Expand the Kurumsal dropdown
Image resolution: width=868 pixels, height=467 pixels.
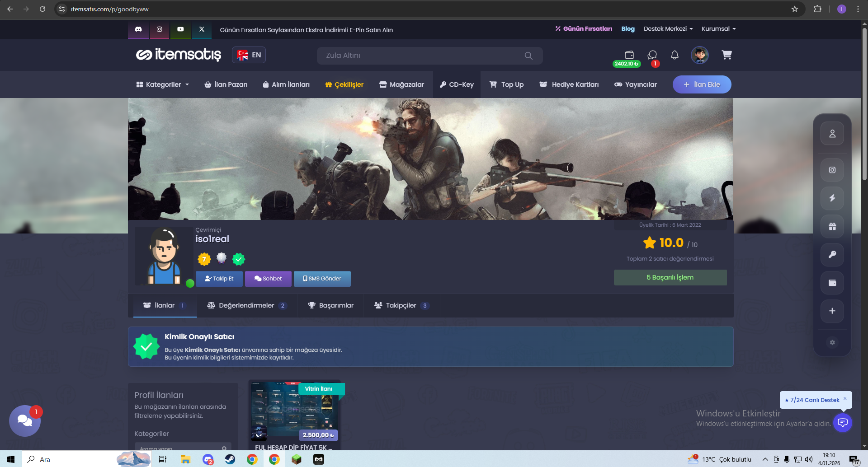coord(719,29)
